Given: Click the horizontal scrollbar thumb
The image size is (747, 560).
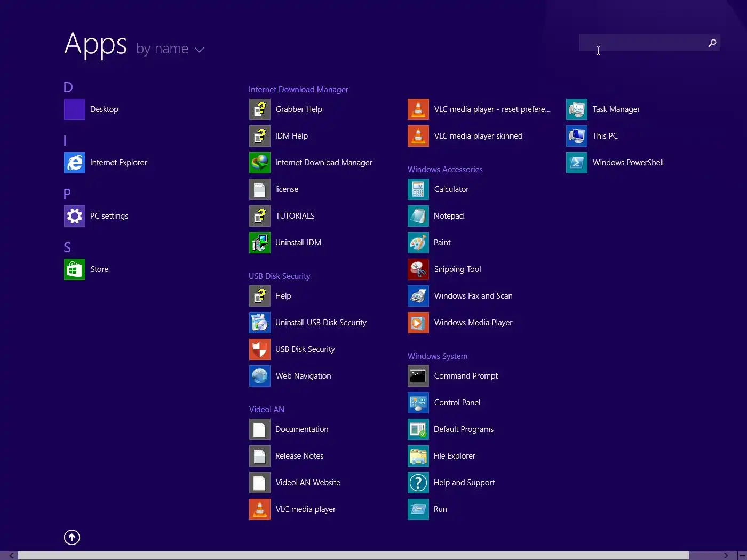Looking at the screenshot, I should click(353, 556).
